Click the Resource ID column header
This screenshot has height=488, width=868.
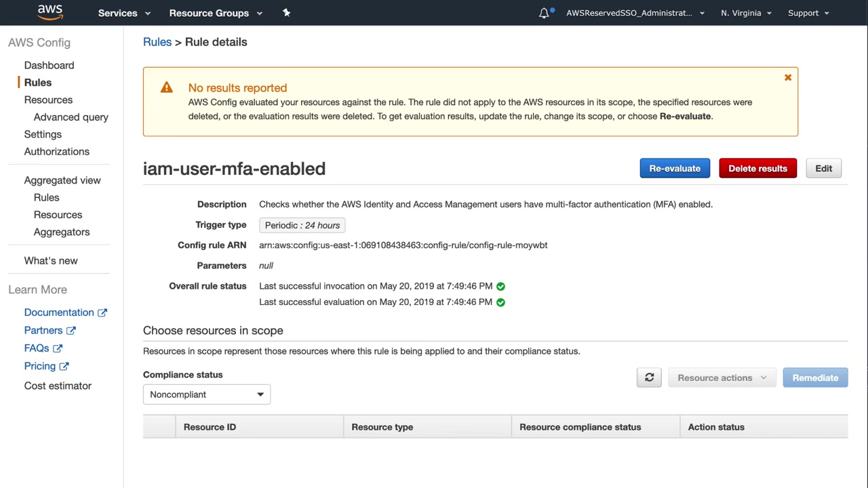point(210,427)
